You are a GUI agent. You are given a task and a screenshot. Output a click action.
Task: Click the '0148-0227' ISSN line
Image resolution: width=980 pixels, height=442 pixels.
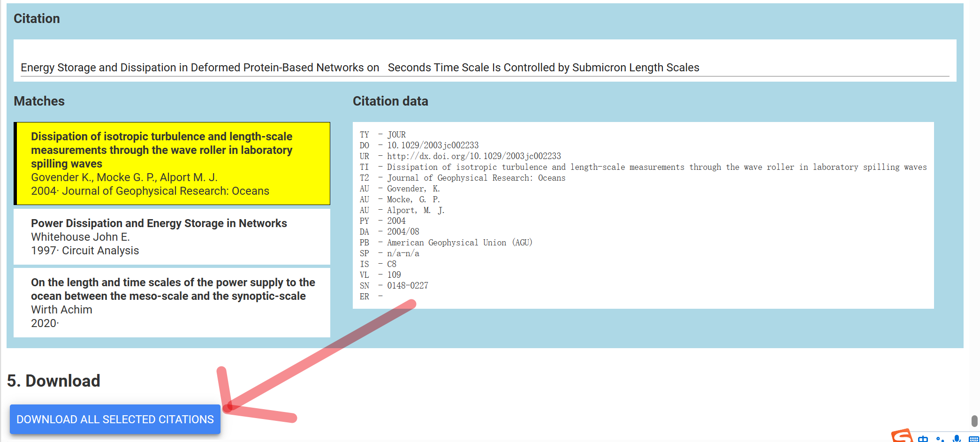(x=394, y=285)
